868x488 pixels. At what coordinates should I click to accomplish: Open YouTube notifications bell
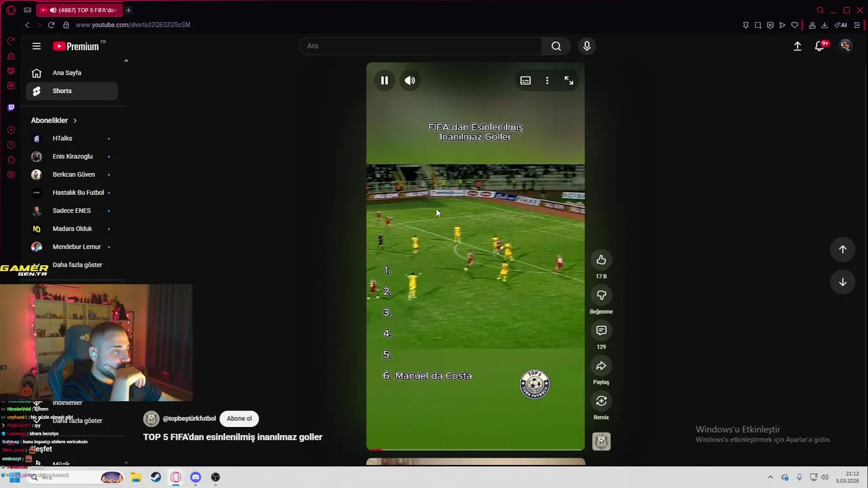[820, 46]
